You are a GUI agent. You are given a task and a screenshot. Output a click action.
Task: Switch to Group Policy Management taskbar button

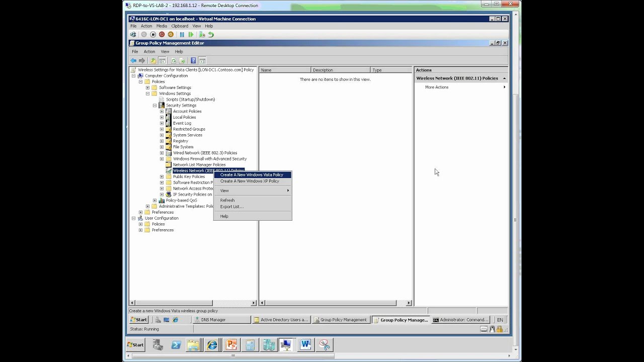(x=341, y=320)
